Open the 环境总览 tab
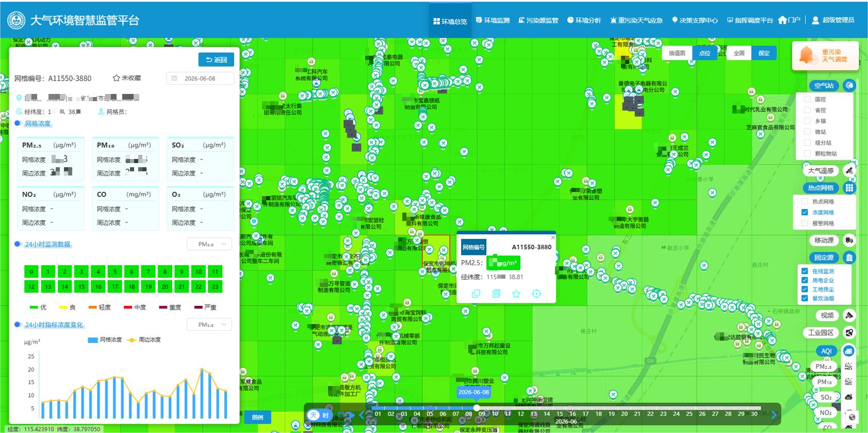The image size is (868, 433). pyautogui.click(x=450, y=21)
